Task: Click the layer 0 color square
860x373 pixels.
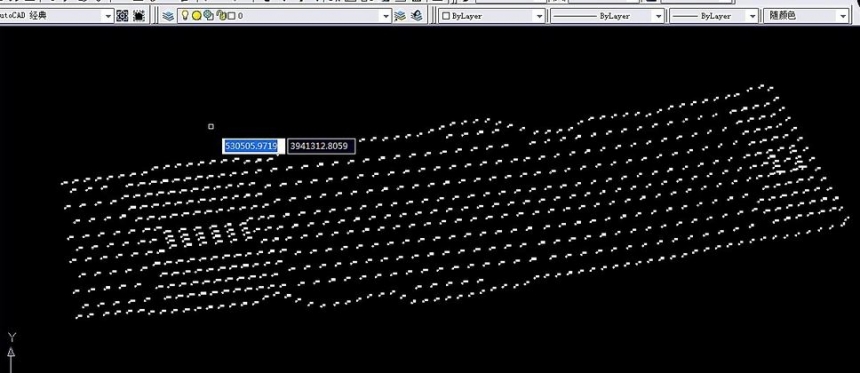Action: point(231,16)
